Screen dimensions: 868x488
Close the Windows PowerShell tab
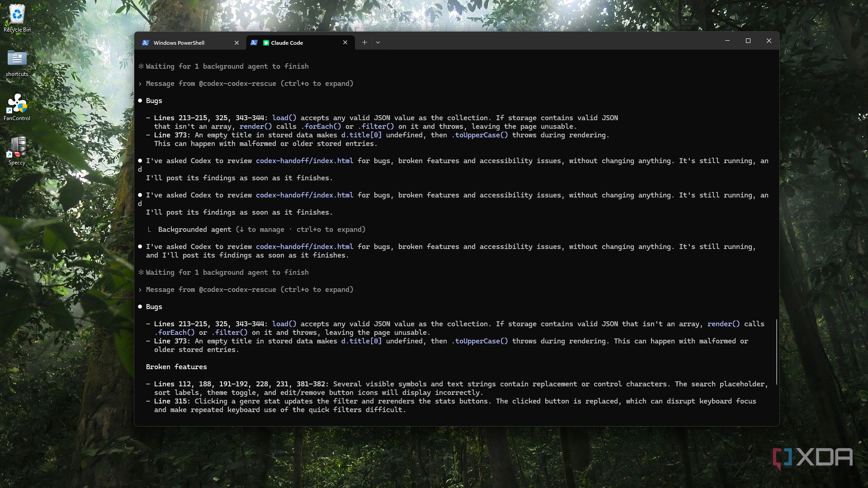[236, 42]
